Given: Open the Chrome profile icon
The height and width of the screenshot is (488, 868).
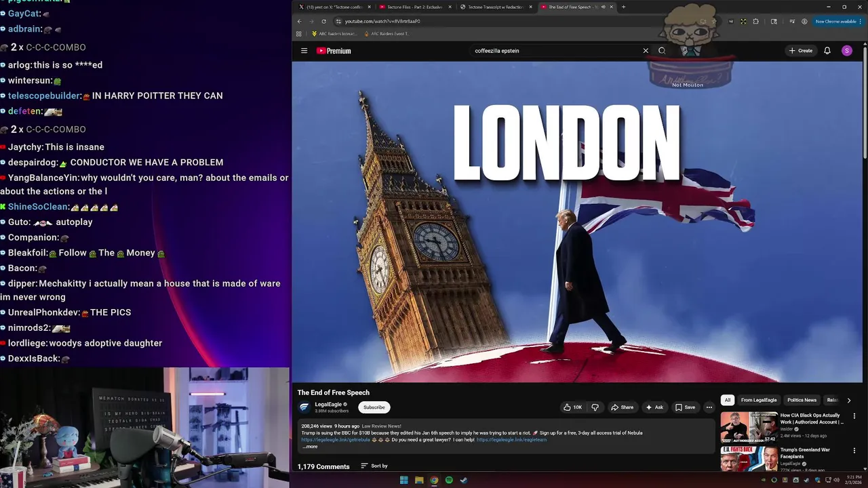Looking at the screenshot, I should click(804, 21).
